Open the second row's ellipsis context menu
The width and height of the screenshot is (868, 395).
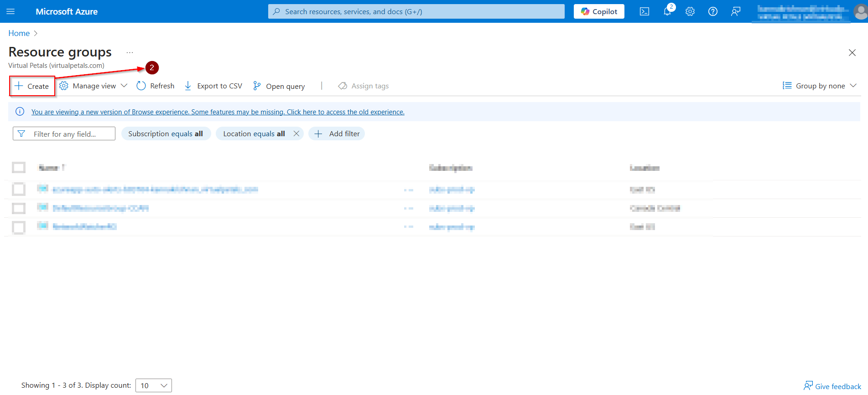[409, 208]
